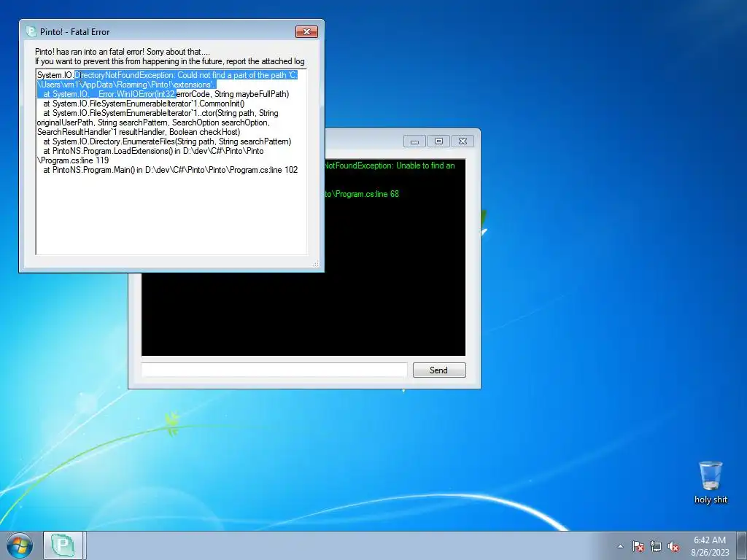
Task: Open the clock showing 6:42 AM
Action: [710, 540]
